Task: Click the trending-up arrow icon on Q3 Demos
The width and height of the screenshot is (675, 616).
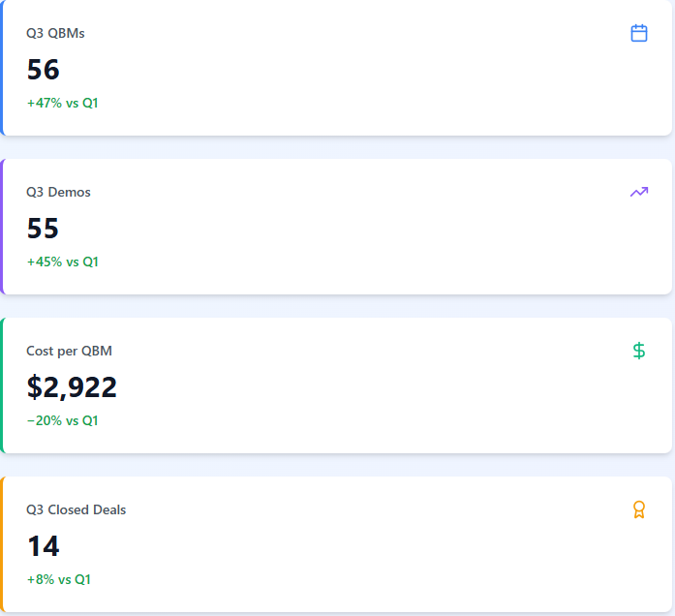Action: point(638,192)
